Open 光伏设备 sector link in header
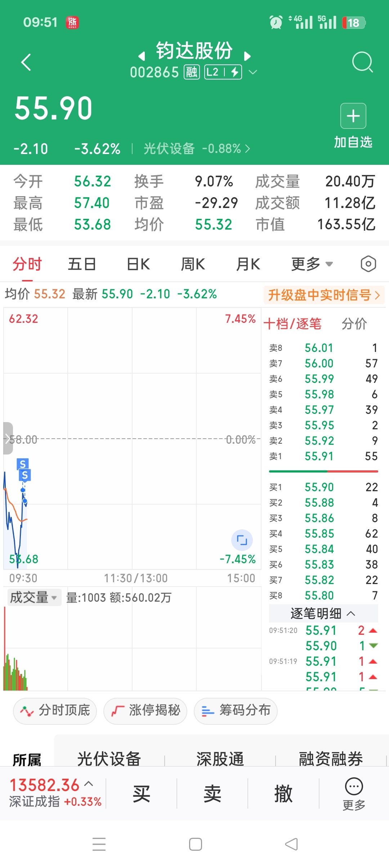The width and height of the screenshot is (389, 868). [197, 149]
